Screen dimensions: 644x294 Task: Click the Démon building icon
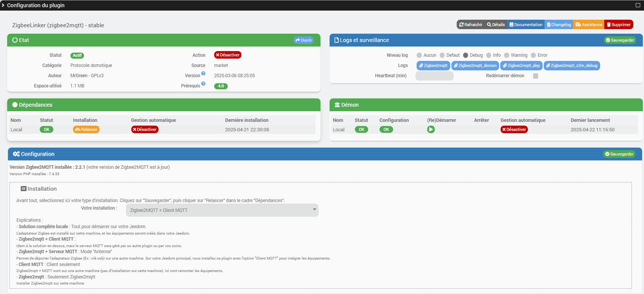coord(337,105)
